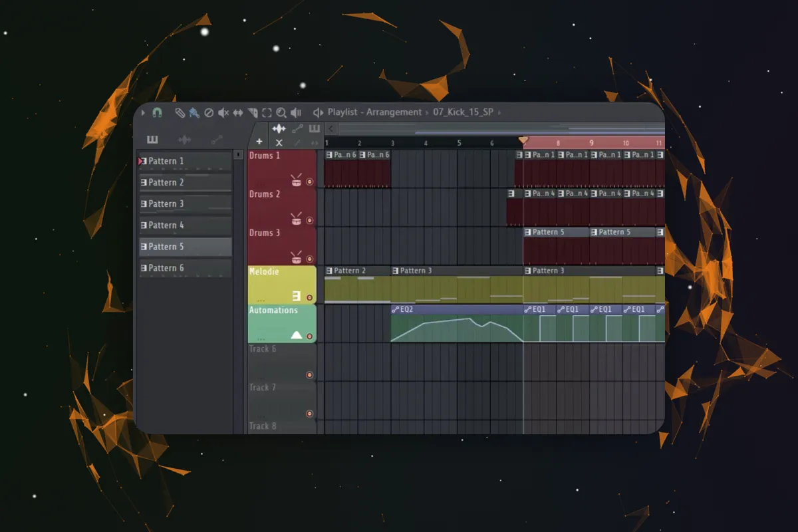The height and width of the screenshot is (532, 798).
Task: Select the Mute tool
Action: pos(223,112)
